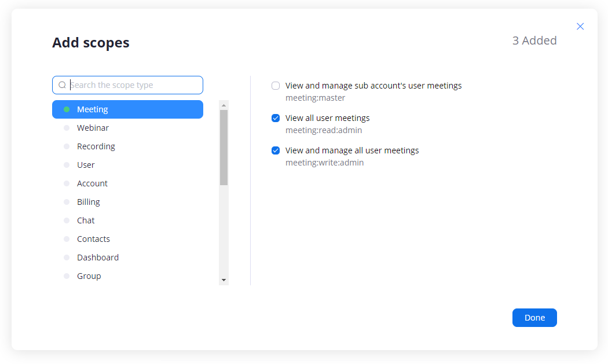Screen dimensions: 608x364
Task: Choose the User scope category
Action: pos(127,165)
